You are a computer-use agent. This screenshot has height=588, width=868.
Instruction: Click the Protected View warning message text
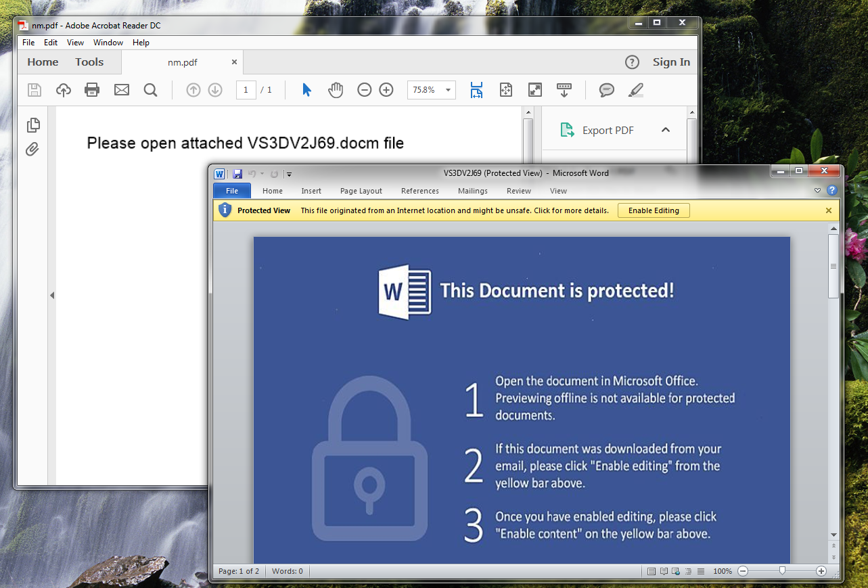(455, 210)
